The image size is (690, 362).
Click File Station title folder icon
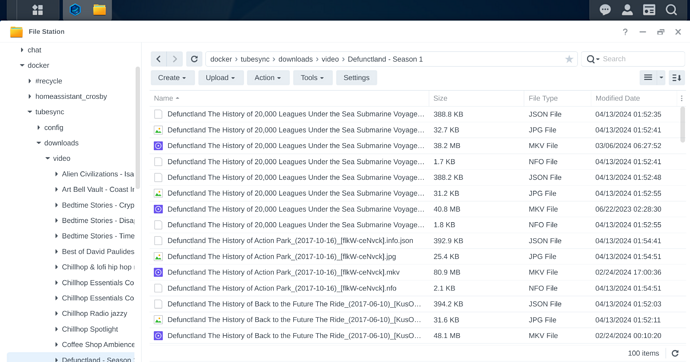click(16, 32)
